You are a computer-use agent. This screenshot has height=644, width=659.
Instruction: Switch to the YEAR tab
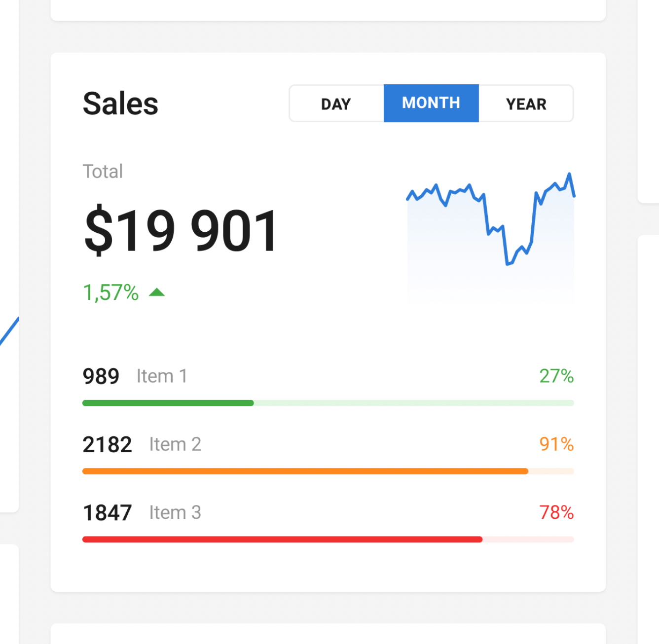pos(526,104)
